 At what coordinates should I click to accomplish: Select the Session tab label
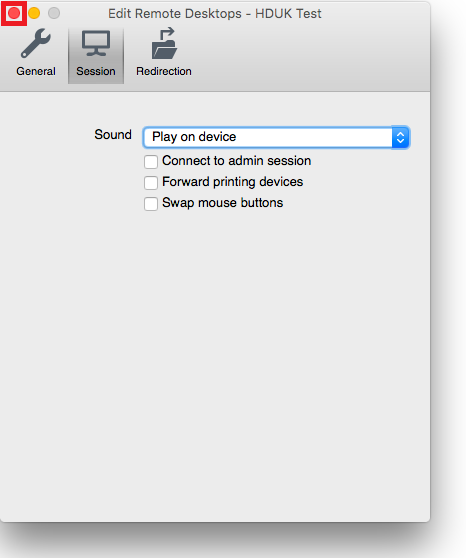[96, 71]
